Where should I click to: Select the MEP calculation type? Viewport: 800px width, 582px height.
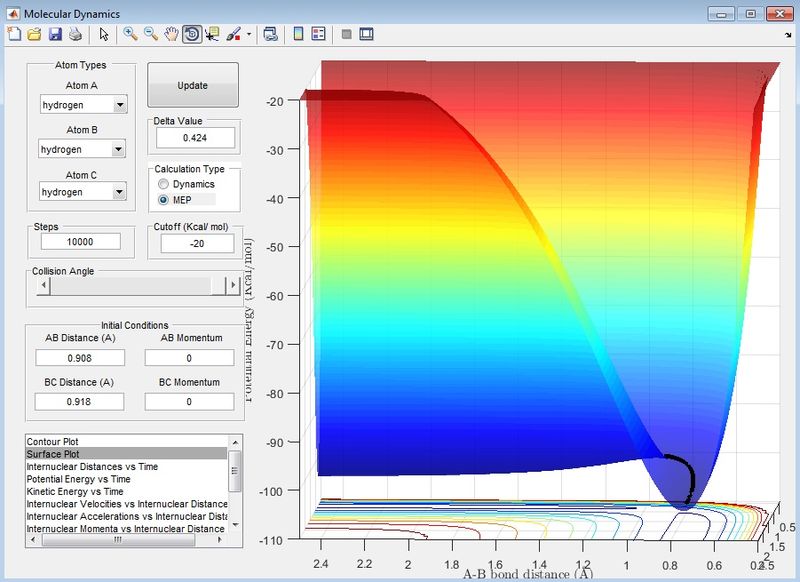163,200
